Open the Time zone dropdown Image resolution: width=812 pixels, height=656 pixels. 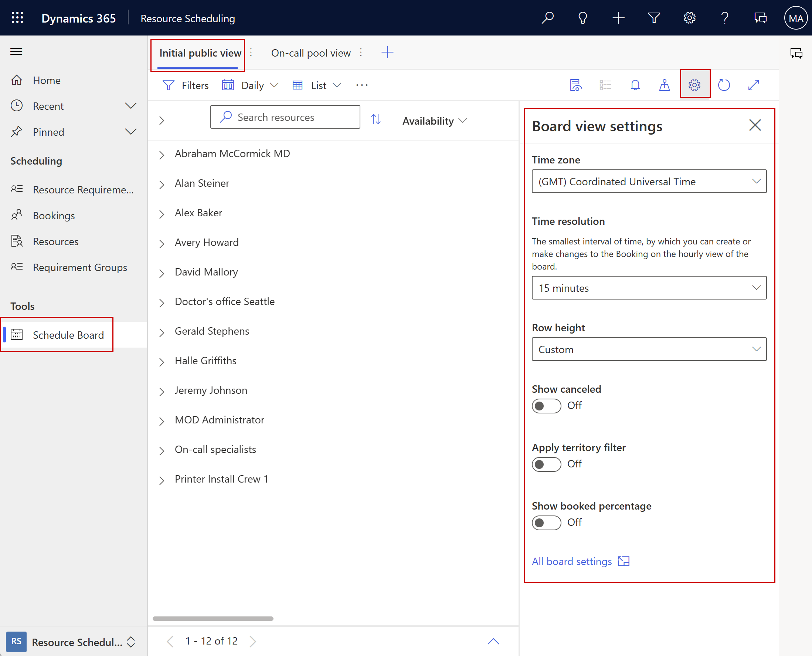[x=648, y=181]
